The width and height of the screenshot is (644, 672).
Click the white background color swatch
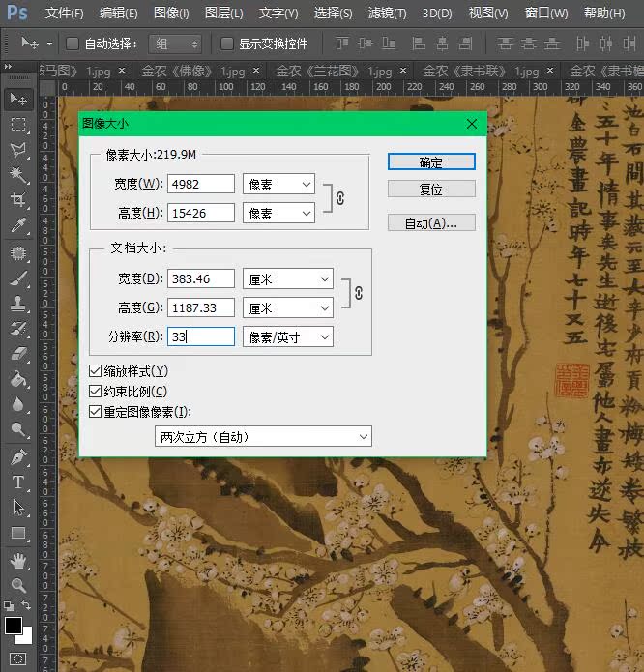26,637
